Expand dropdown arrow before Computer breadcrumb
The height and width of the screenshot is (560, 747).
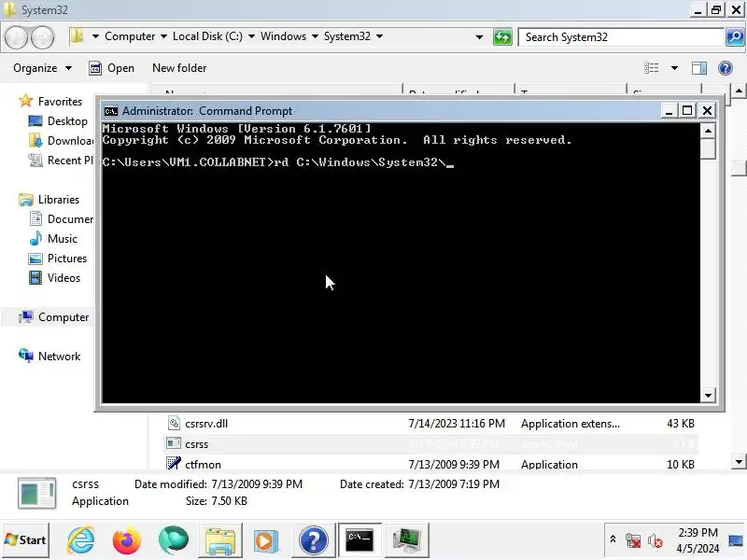[x=95, y=36]
